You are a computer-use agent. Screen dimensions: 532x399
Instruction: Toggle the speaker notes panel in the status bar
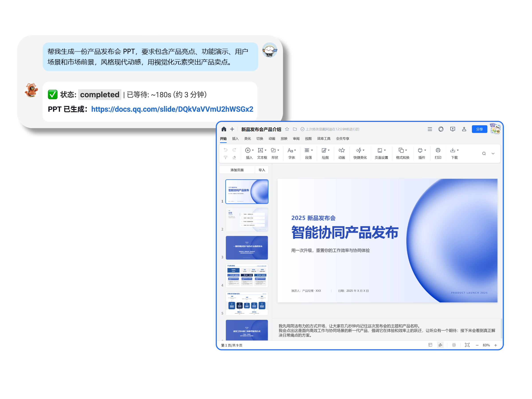pyautogui.click(x=440, y=345)
